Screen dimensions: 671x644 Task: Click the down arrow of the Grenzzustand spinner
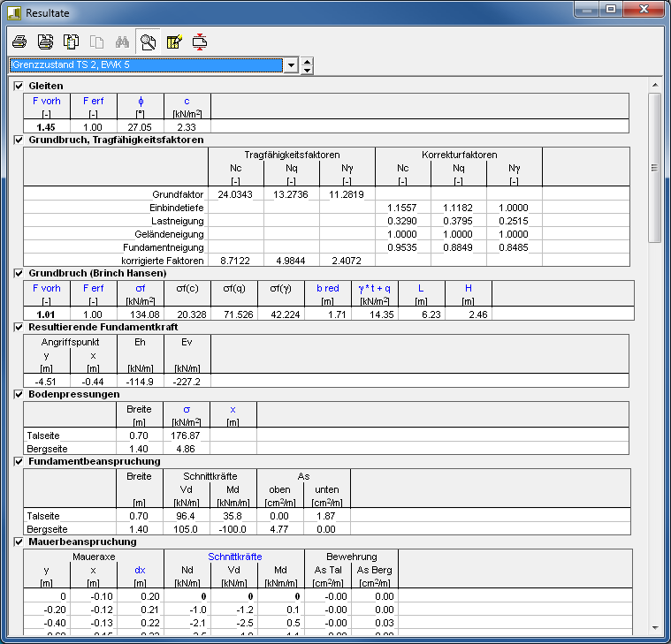(307, 70)
